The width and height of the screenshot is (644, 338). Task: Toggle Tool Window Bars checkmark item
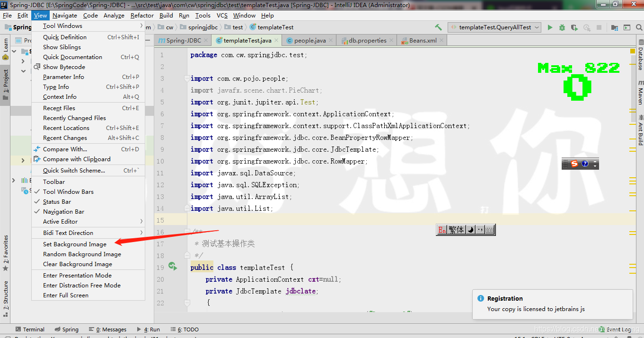tap(88, 192)
